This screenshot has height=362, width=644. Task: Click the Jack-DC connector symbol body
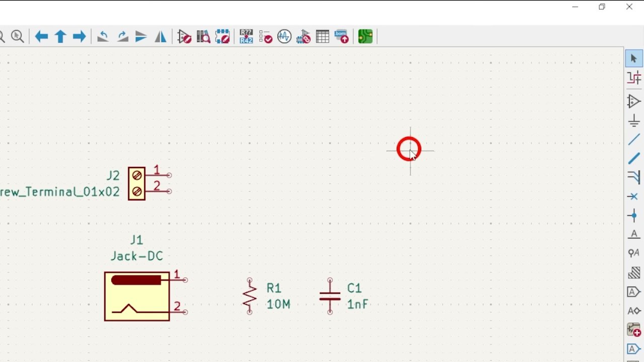click(137, 296)
